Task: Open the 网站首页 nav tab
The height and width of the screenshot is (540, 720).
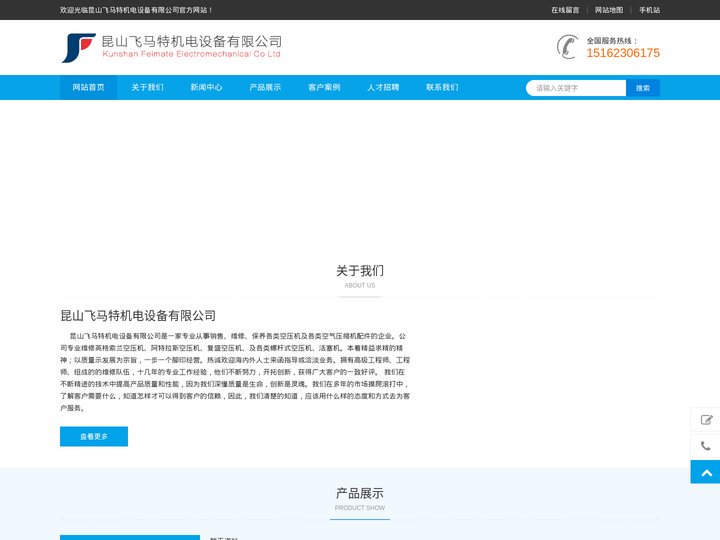Action: coord(88,87)
